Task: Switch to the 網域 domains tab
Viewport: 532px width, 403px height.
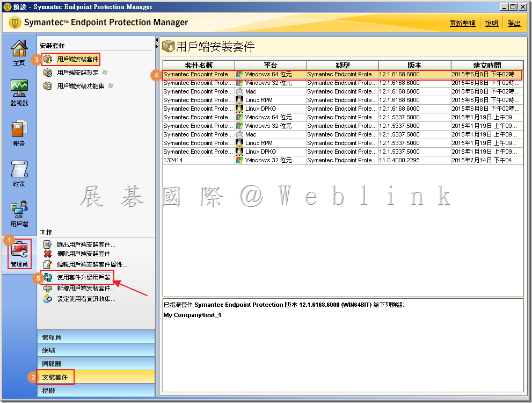Action: [48, 350]
